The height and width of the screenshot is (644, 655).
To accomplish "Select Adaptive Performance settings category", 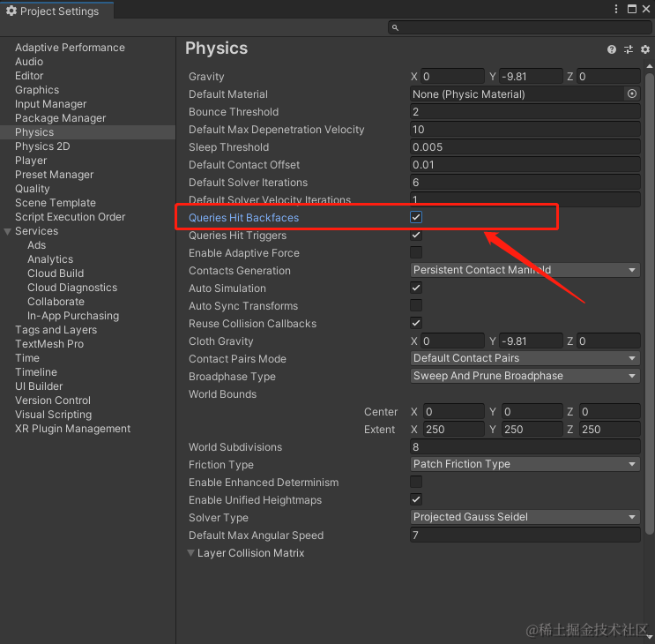I will pyautogui.click(x=70, y=48).
